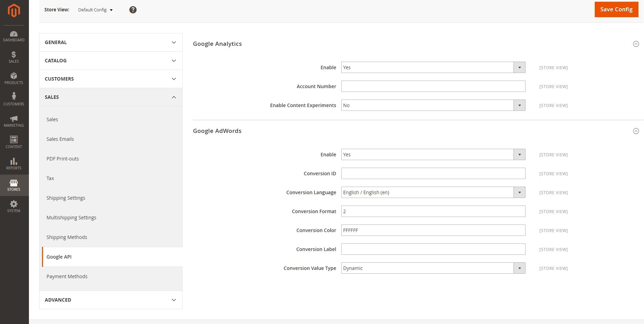Click the Save Config button
The height and width of the screenshot is (324, 644).
[x=616, y=9]
